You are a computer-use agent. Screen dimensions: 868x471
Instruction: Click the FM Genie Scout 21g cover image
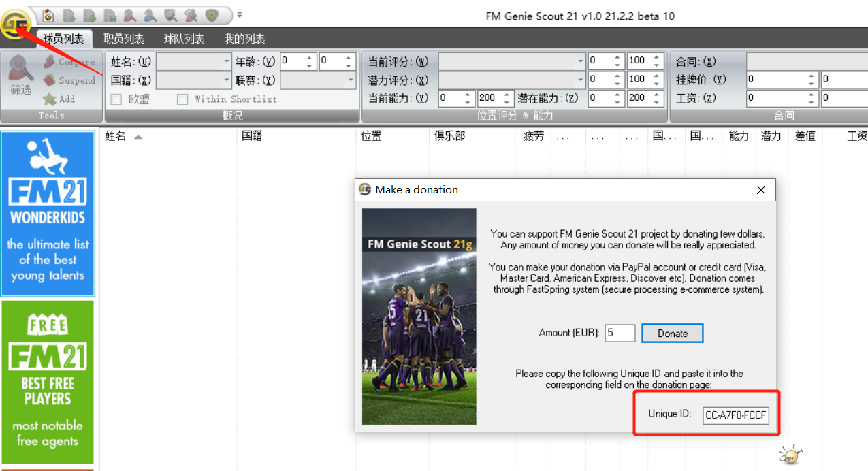(419, 316)
